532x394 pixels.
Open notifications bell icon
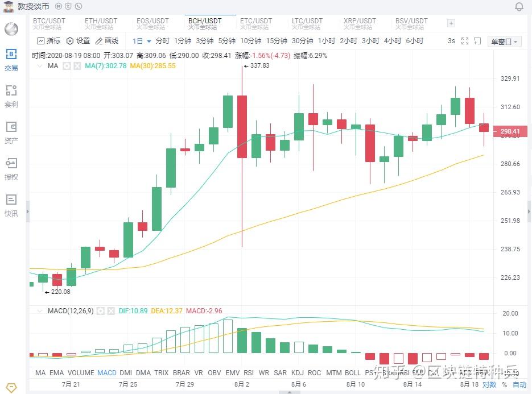(519, 6)
